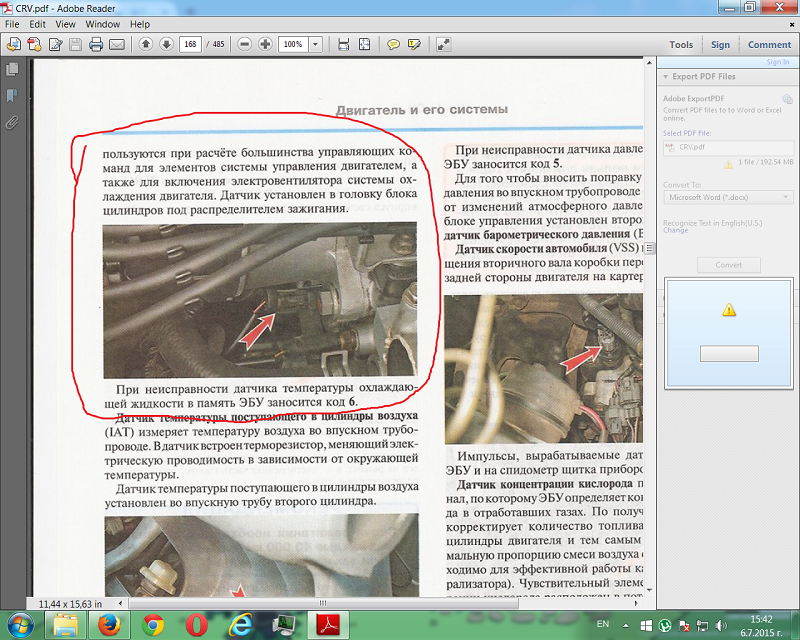The width and height of the screenshot is (800, 640).
Task: Zoom out with the minus button
Action: (x=245, y=45)
